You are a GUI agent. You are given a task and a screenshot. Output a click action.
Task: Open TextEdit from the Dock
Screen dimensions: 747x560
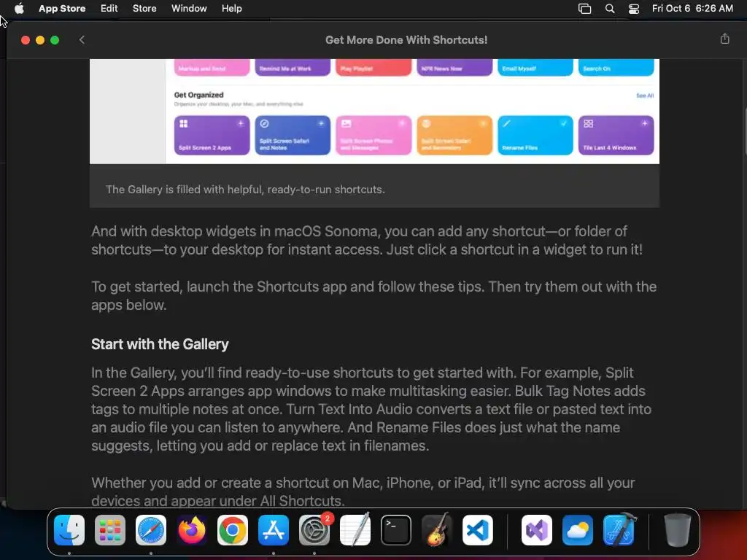point(355,530)
